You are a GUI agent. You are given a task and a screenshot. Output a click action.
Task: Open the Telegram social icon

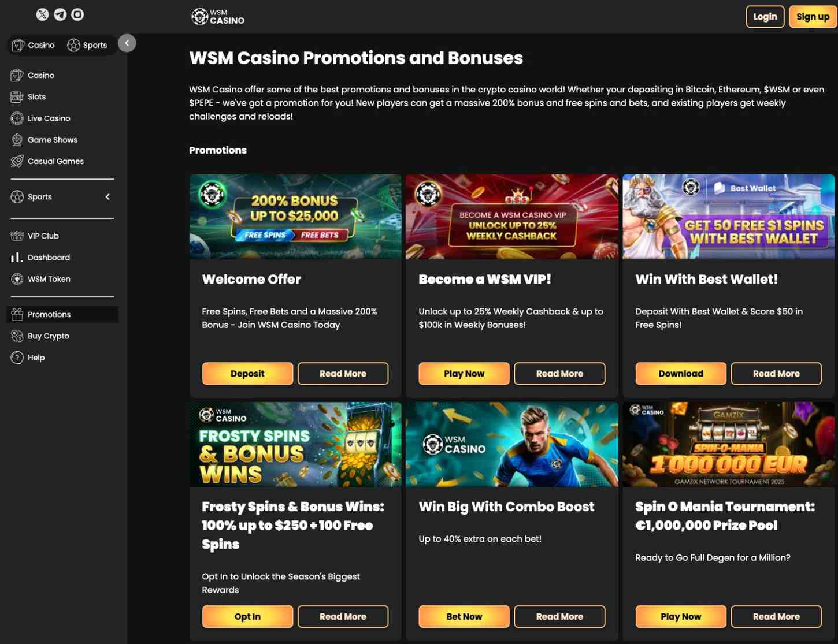click(60, 14)
